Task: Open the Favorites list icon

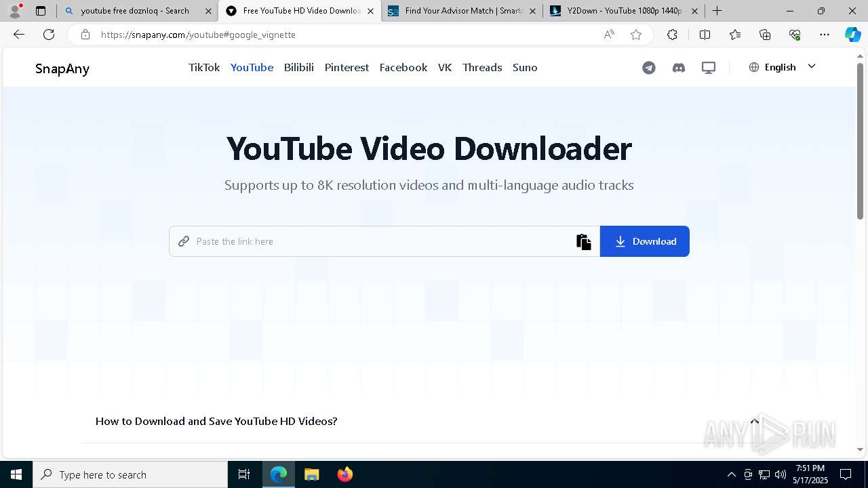Action: [735, 35]
